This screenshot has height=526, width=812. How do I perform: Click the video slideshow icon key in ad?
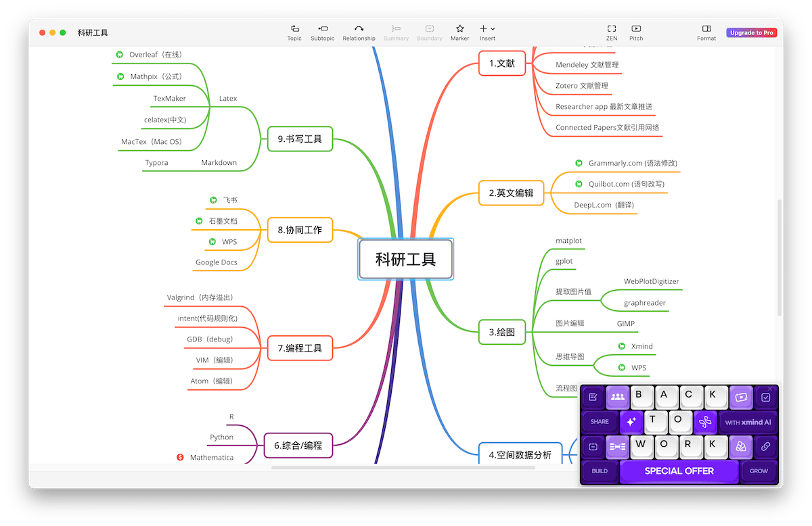click(x=740, y=397)
